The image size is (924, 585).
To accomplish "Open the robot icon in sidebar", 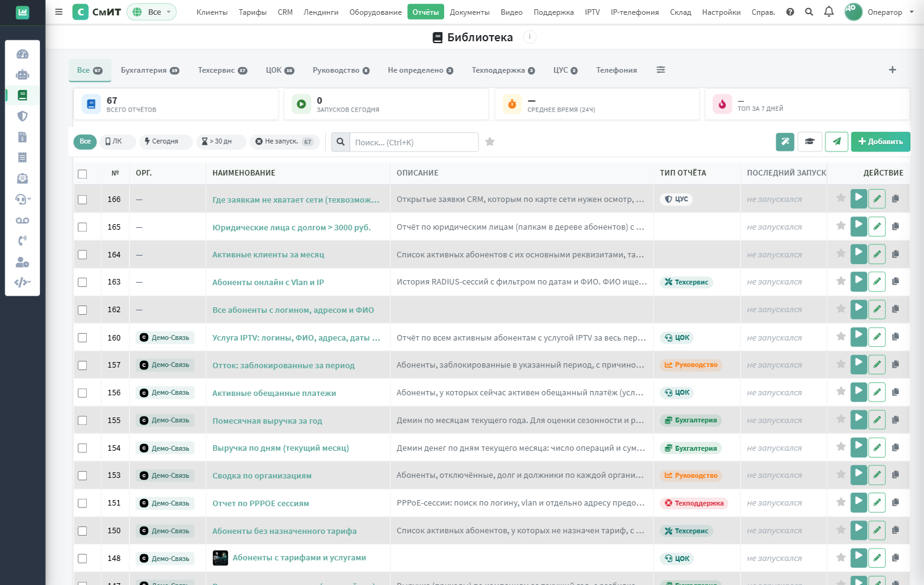I will (22, 75).
